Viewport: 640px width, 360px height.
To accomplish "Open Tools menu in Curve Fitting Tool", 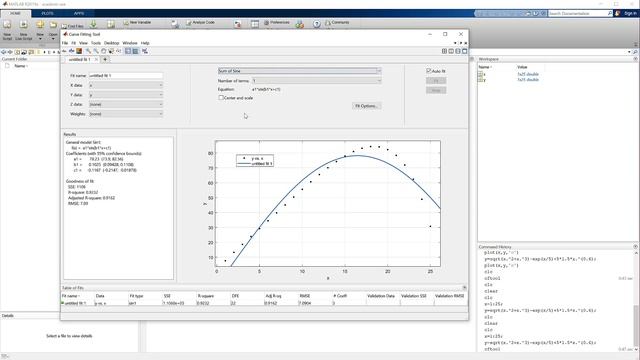I will click(x=96, y=43).
